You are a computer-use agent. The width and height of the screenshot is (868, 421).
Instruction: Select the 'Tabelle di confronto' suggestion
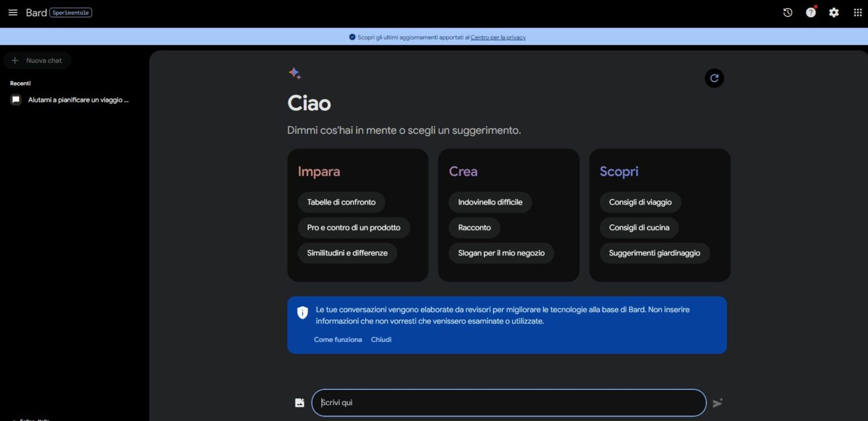pyautogui.click(x=341, y=202)
